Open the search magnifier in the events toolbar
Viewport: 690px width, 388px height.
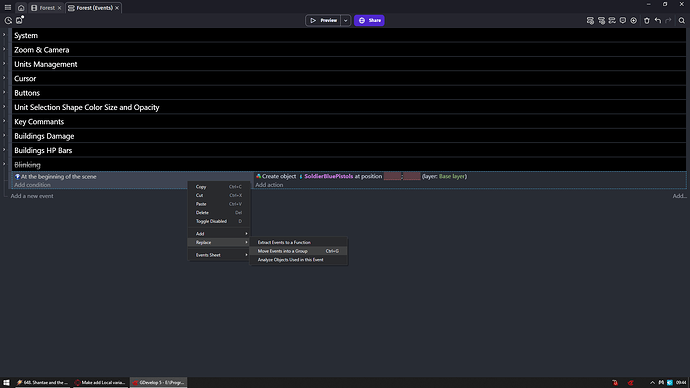tap(682, 20)
